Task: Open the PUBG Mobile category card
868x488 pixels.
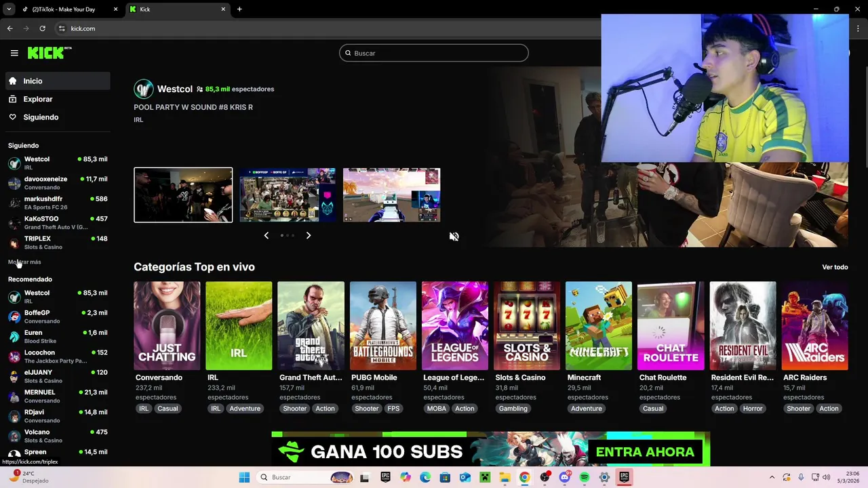Action: (383, 326)
